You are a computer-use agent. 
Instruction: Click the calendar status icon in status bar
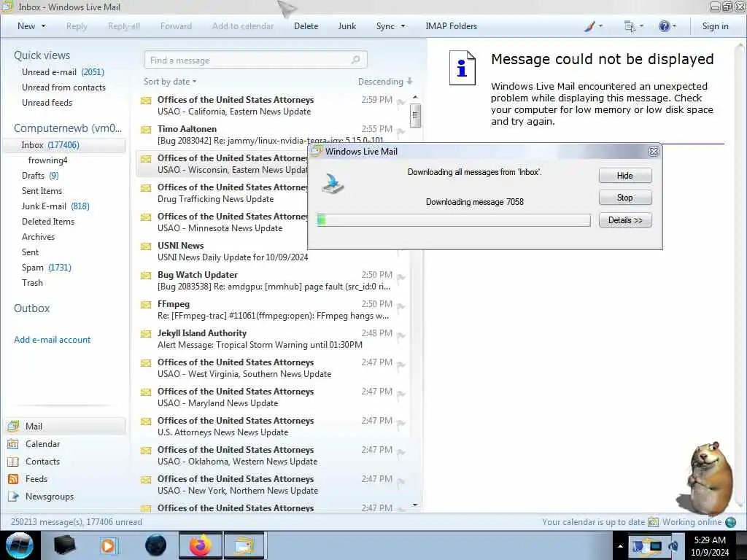[x=653, y=522]
